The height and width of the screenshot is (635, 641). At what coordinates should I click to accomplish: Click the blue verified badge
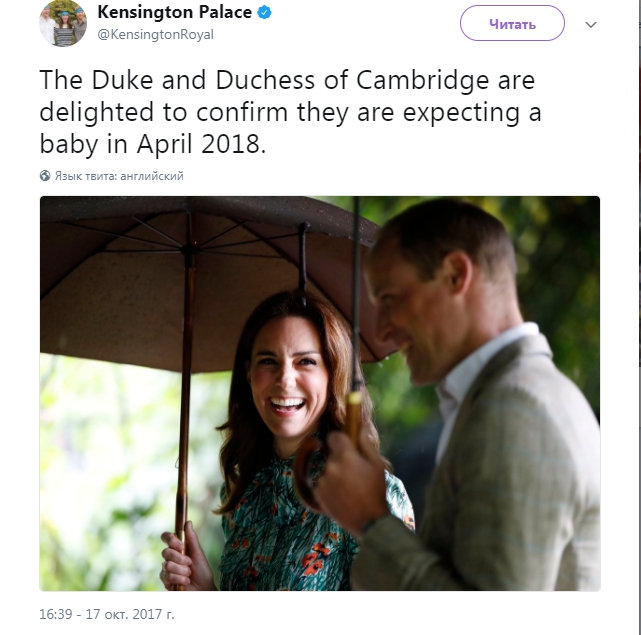pyautogui.click(x=264, y=13)
